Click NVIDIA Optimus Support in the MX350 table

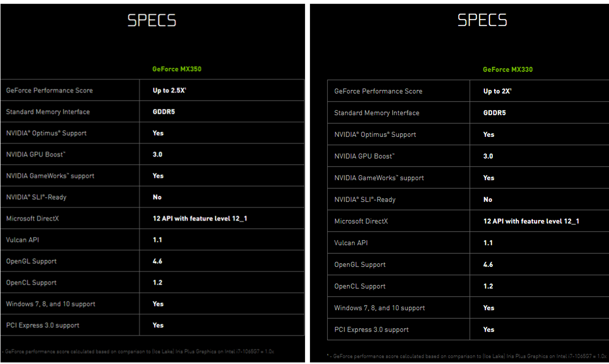pyautogui.click(x=46, y=133)
